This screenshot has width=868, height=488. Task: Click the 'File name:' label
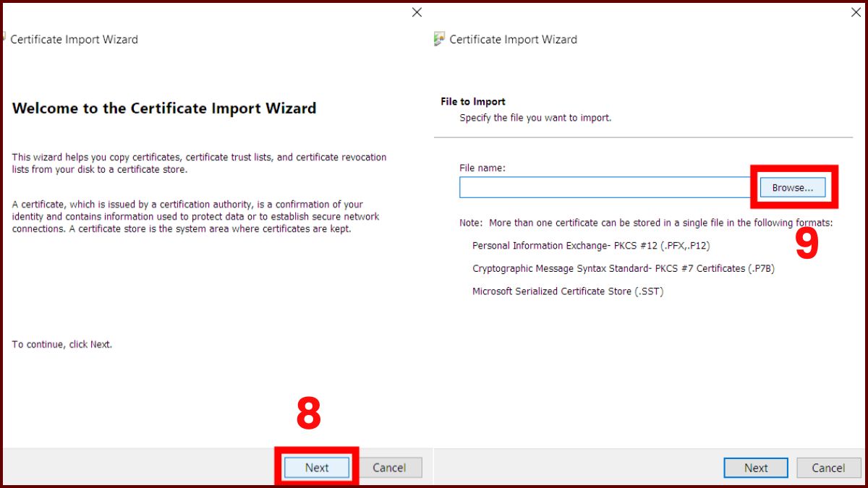482,168
